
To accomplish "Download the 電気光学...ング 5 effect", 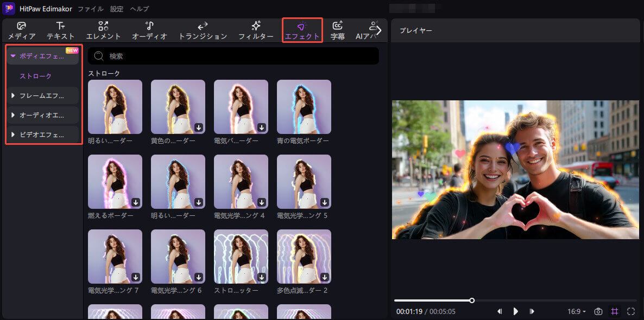I will pos(325,202).
